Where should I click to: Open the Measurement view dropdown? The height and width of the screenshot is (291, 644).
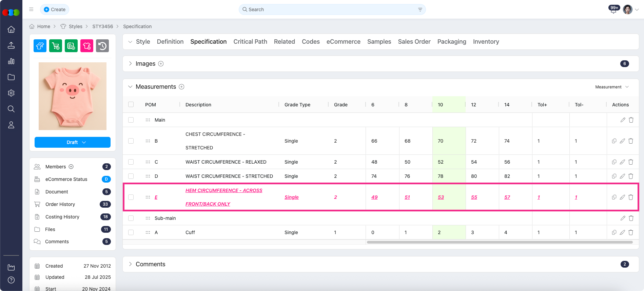(612, 87)
